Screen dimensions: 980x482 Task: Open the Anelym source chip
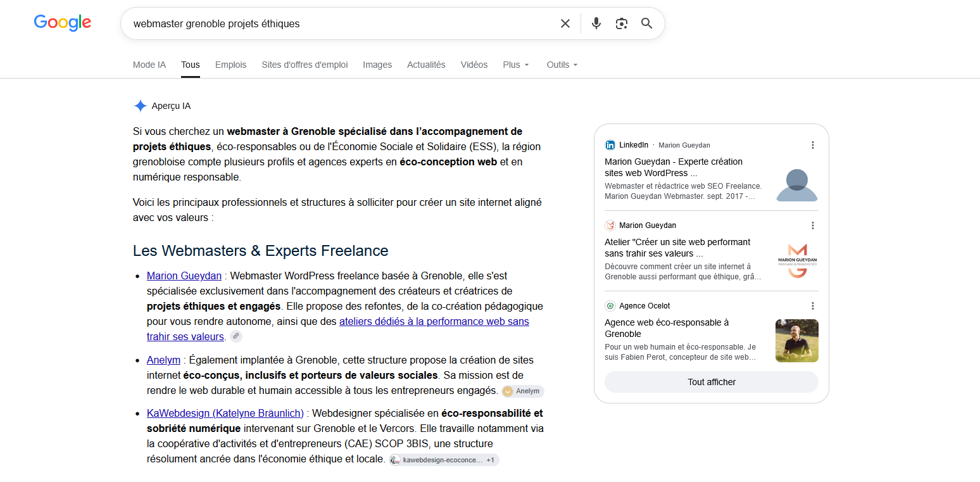point(522,391)
